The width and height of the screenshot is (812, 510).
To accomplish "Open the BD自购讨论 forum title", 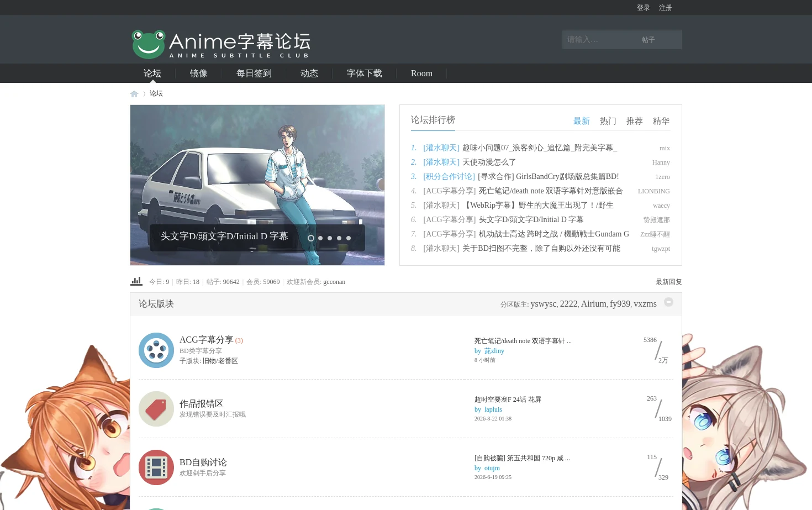I will 203,462.
